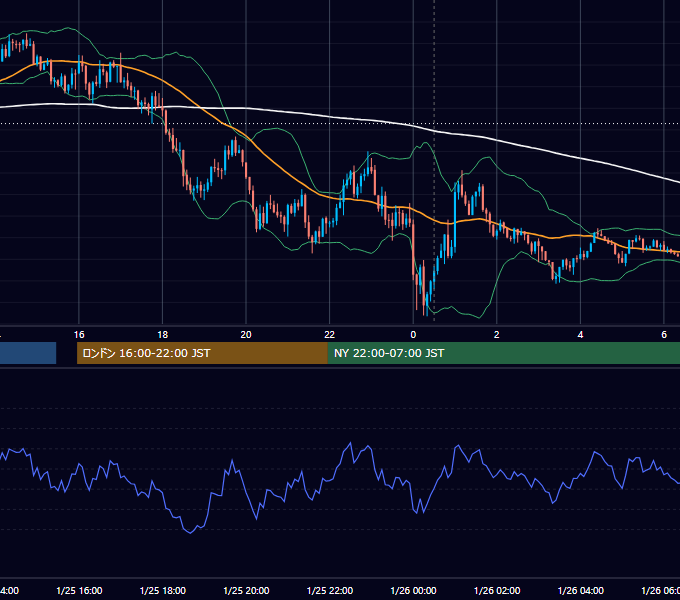Image resolution: width=680 pixels, height=600 pixels.
Task: Click the NY 22:00-07:00 JST session bar
Action: [503, 353]
